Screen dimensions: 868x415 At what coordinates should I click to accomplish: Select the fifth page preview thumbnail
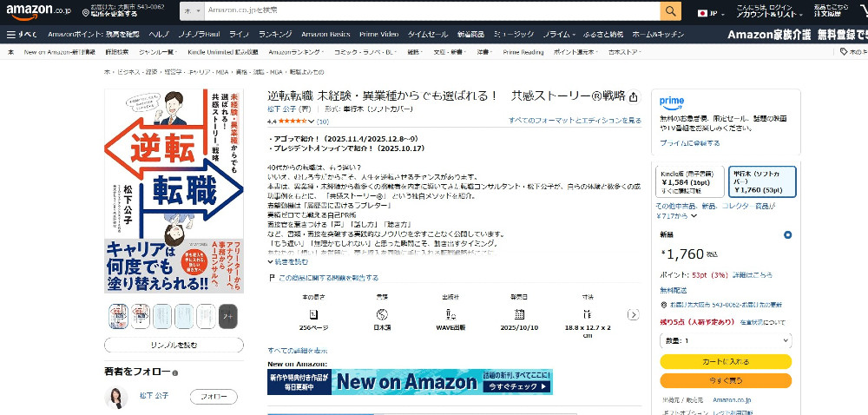tap(206, 317)
